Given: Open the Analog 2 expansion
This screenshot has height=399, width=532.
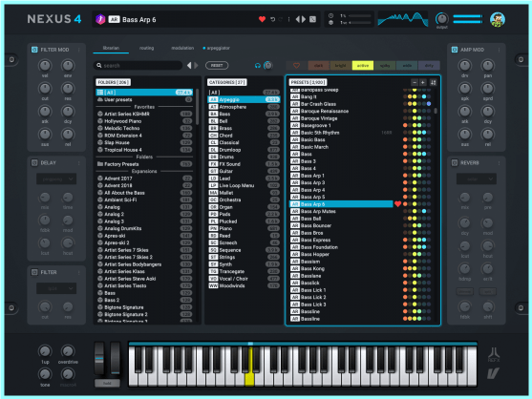Looking at the screenshot, I should [144, 214].
